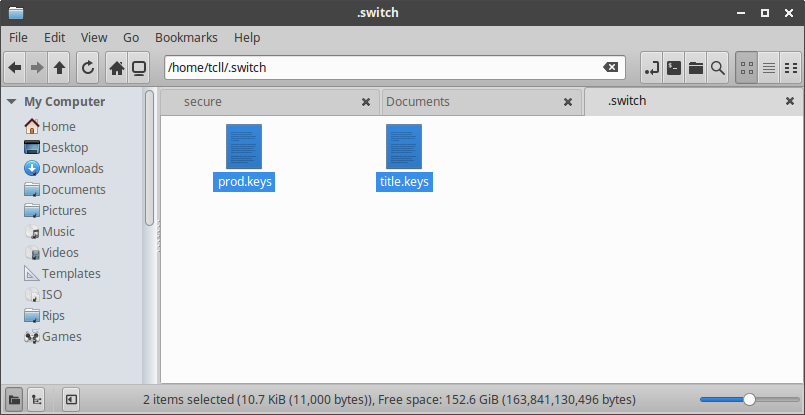Maximize the .switch window
Viewport: 805px width, 415px height.
point(765,13)
